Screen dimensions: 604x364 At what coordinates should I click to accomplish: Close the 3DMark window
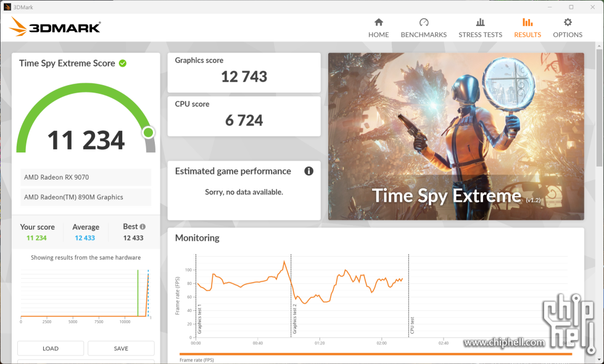592,7
